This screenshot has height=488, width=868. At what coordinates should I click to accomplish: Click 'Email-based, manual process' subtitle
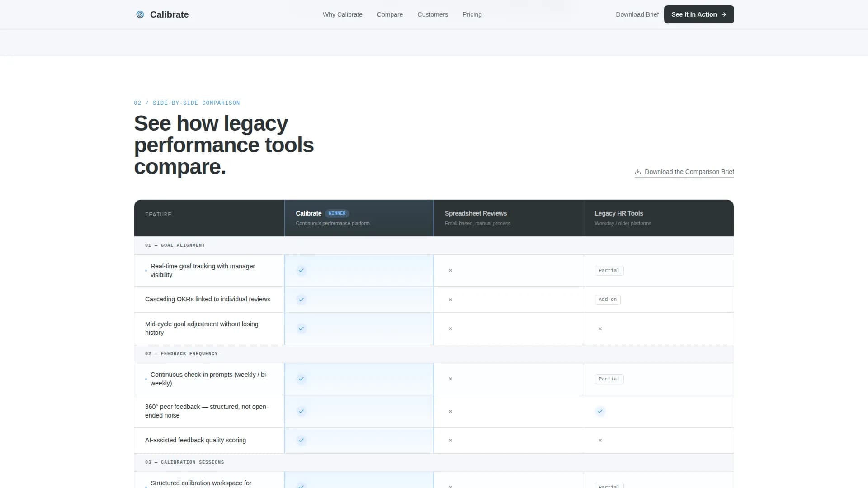coord(477,224)
